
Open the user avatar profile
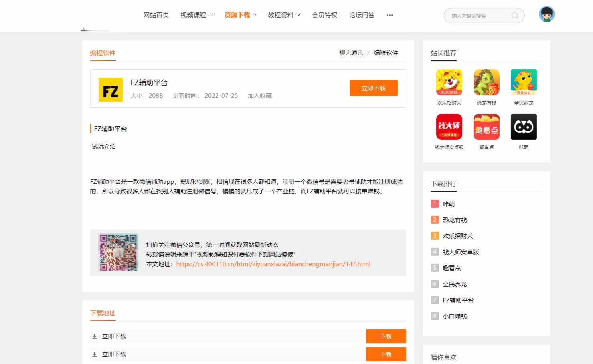point(546,14)
